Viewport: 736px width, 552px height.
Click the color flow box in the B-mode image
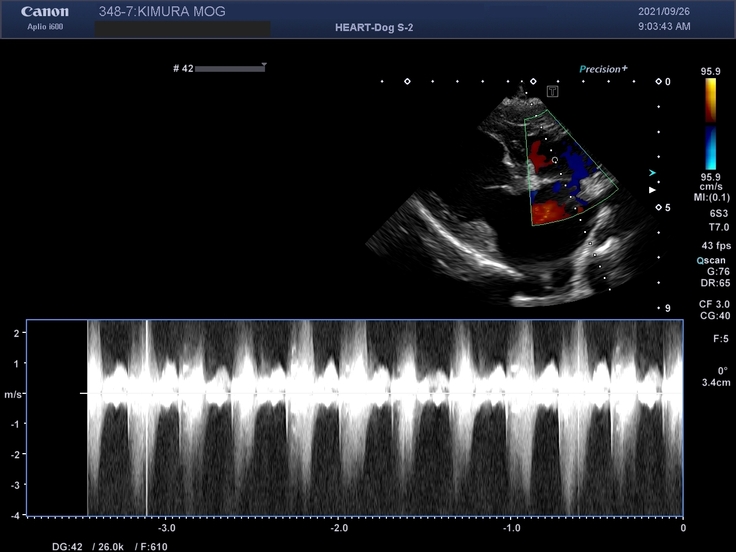pyautogui.click(x=567, y=170)
